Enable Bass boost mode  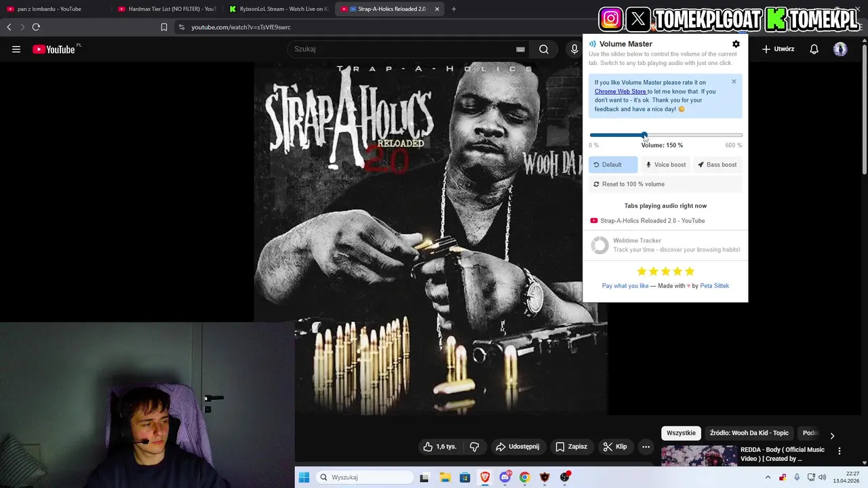click(x=717, y=165)
